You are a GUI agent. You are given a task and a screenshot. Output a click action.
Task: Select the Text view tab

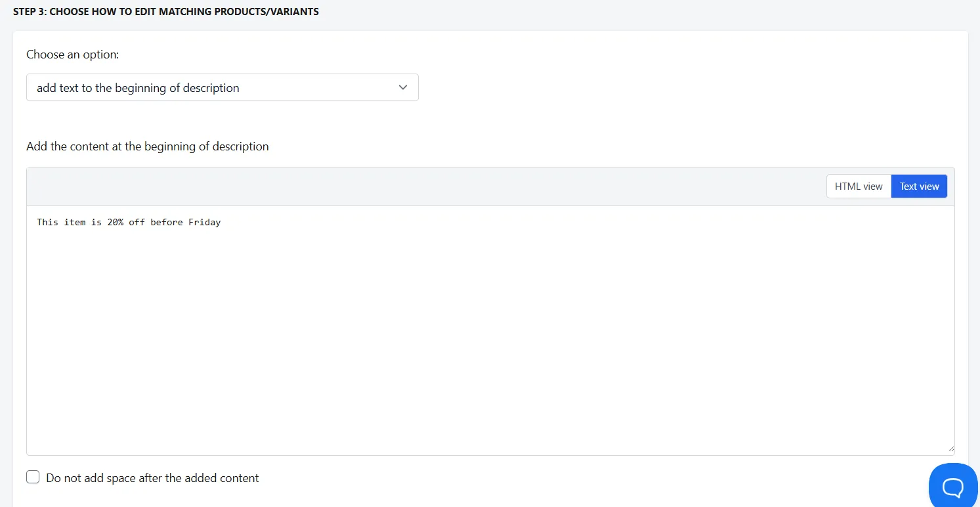[x=919, y=187]
